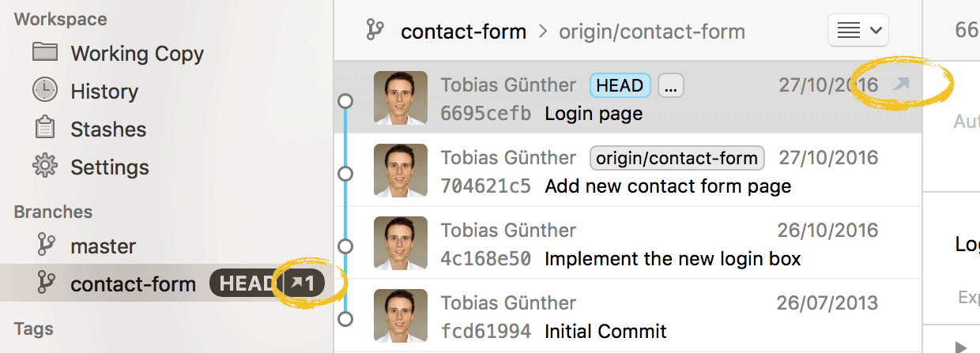Open Working Copy folder icon
The height and width of the screenshot is (353, 980).
pyautogui.click(x=45, y=53)
